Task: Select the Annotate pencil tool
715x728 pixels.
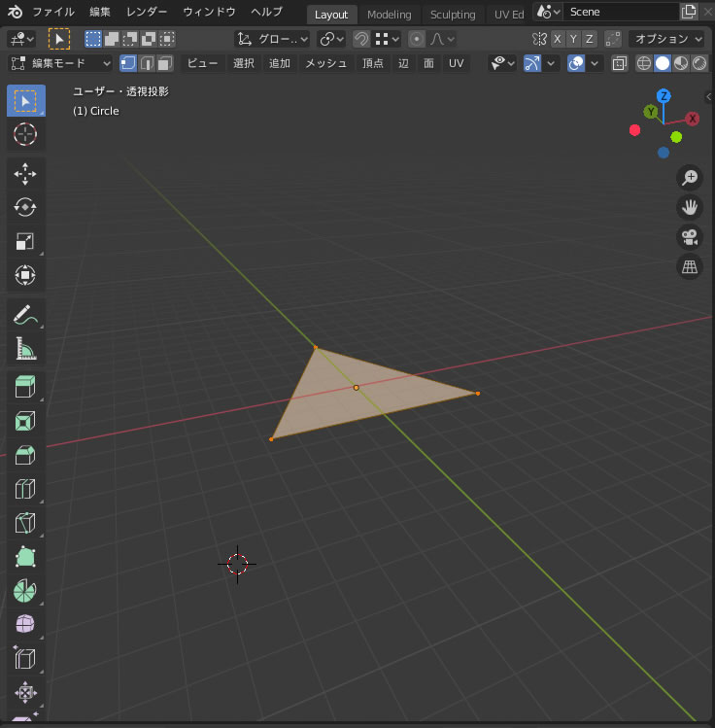Action: pyautogui.click(x=25, y=315)
